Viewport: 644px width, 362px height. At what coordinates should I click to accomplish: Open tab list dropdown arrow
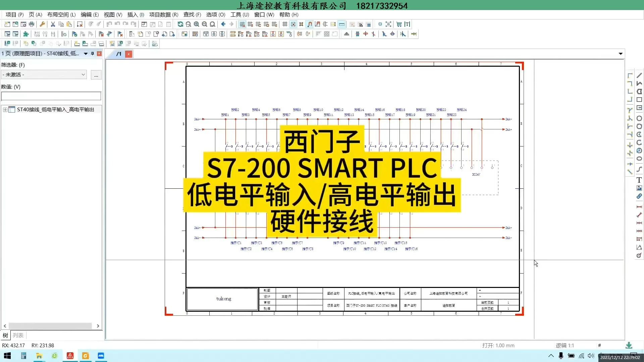click(x=621, y=54)
